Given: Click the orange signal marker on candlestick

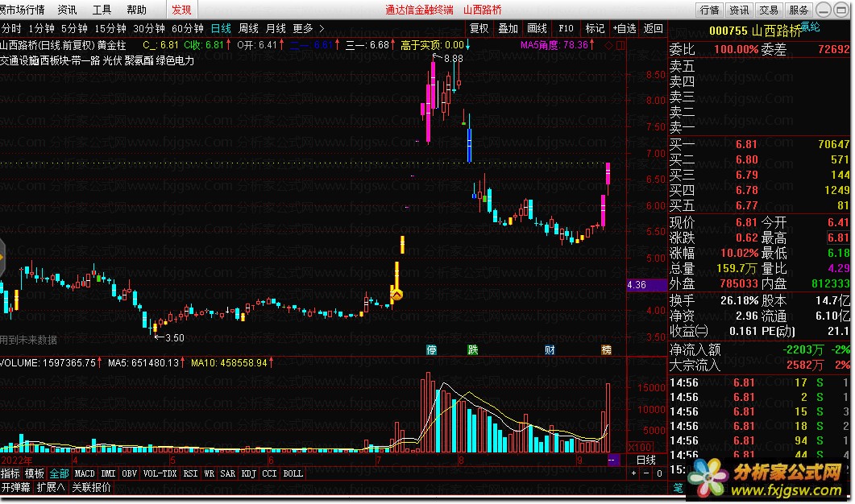Looking at the screenshot, I should click(396, 295).
